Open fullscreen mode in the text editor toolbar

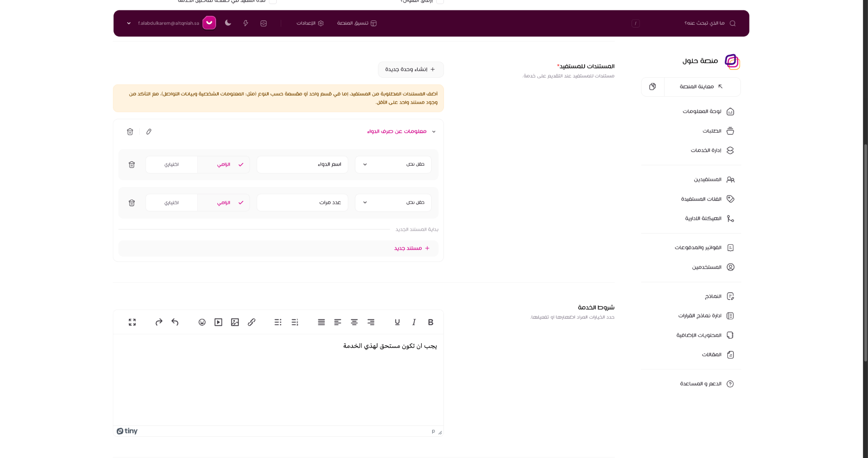(x=132, y=322)
